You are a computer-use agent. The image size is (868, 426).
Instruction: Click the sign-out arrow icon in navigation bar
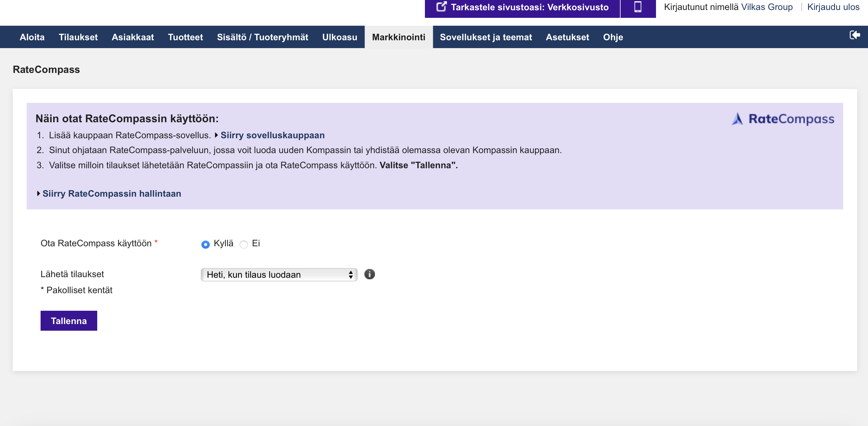pyautogui.click(x=855, y=35)
